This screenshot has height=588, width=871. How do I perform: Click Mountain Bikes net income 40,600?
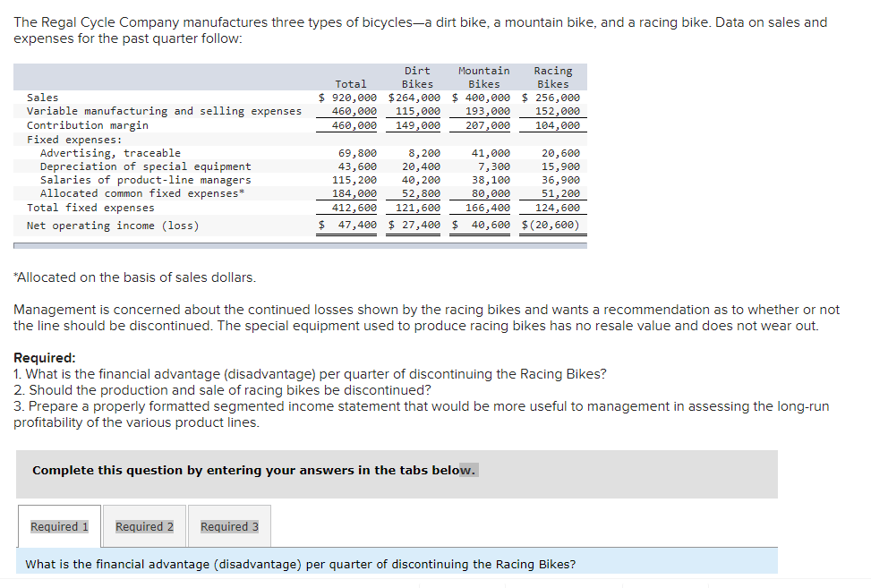(481, 225)
